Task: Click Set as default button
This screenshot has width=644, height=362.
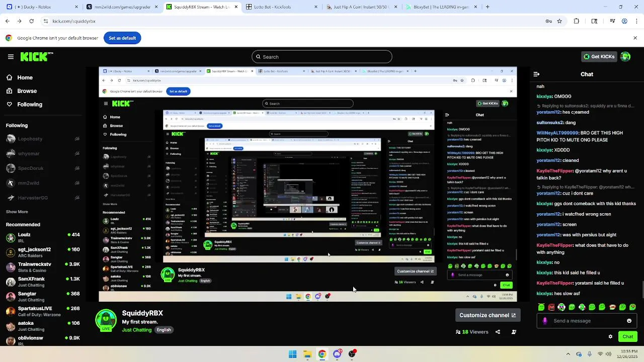Action: 122,38
